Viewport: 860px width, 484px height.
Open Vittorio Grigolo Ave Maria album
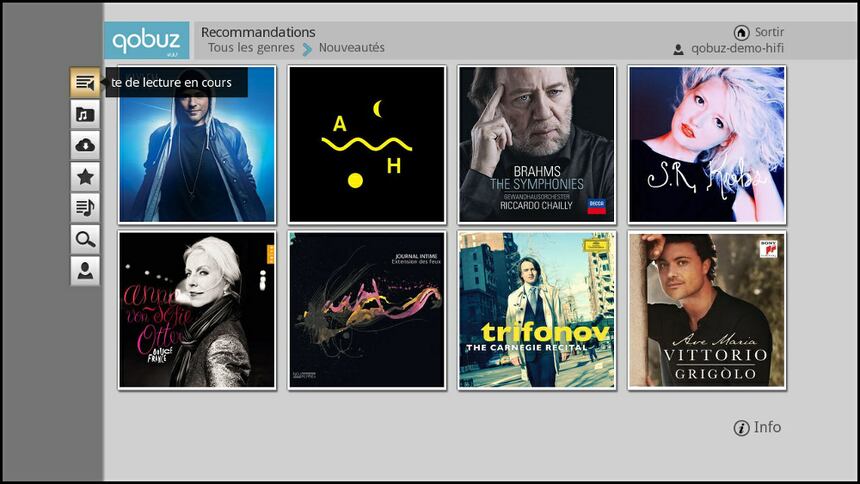707,310
